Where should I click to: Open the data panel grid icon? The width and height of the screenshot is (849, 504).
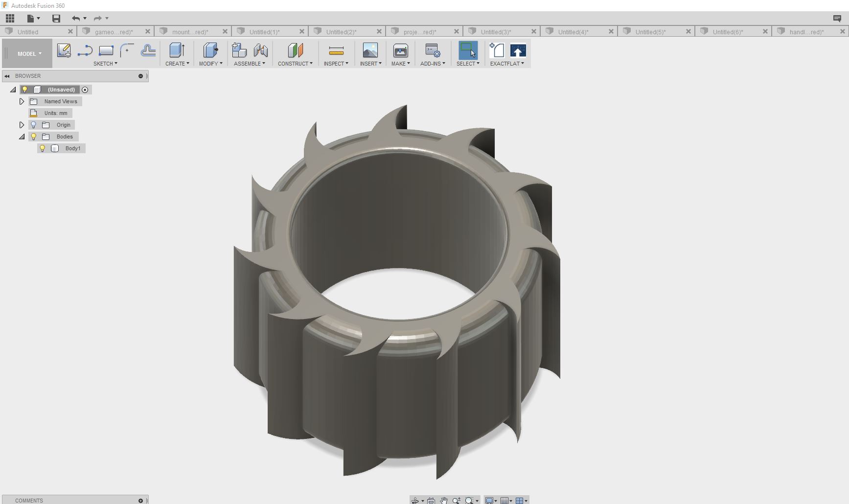click(x=10, y=19)
